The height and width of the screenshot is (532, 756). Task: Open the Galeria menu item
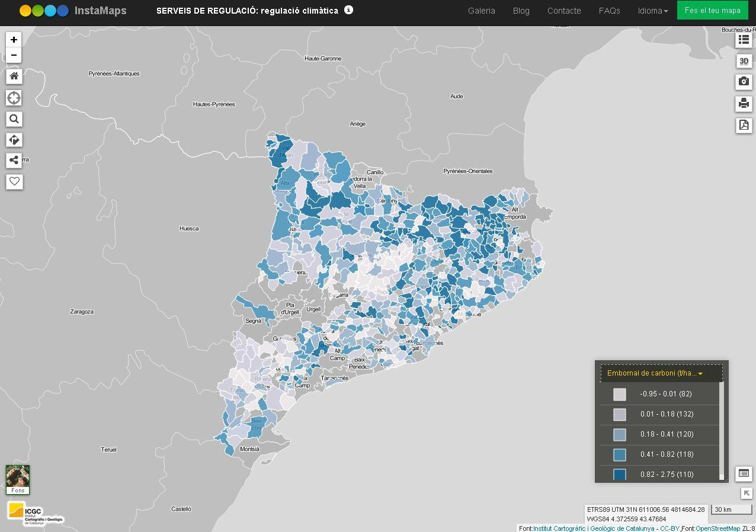pos(481,11)
